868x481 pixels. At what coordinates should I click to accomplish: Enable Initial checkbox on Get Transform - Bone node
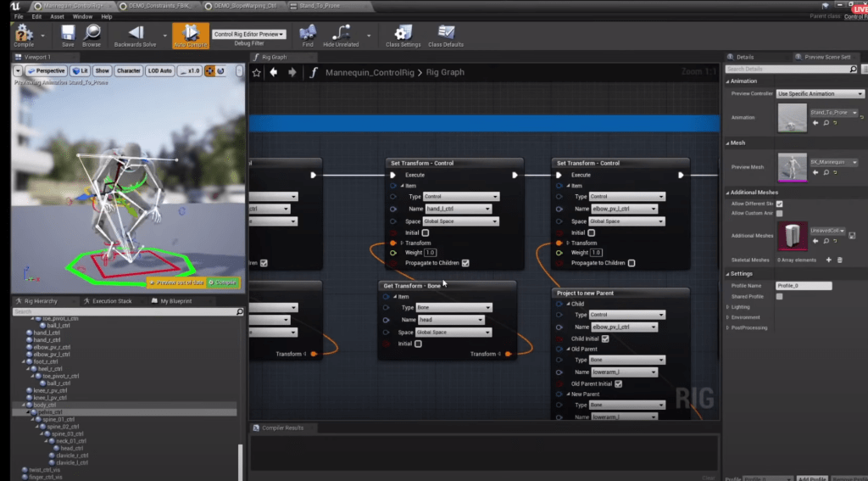[x=418, y=344]
